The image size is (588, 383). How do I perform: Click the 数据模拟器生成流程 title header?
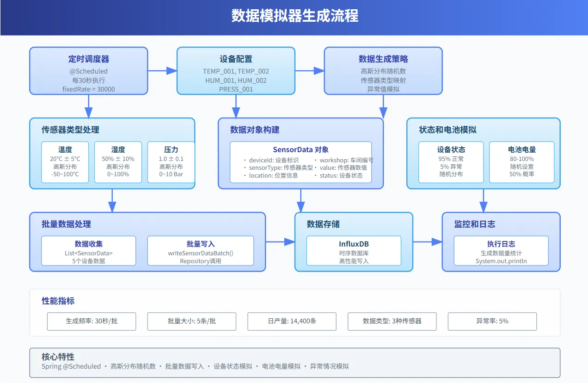(x=294, y=17)
